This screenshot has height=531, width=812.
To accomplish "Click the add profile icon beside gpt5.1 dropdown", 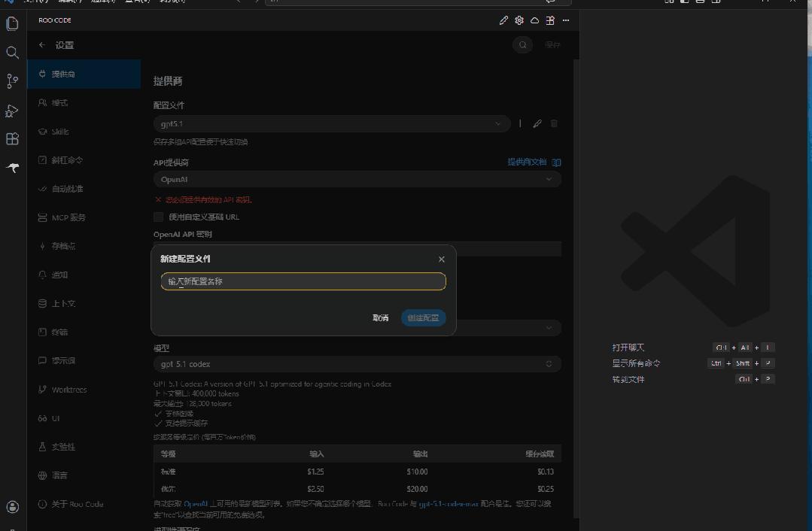I will click(x=520, y=123).
